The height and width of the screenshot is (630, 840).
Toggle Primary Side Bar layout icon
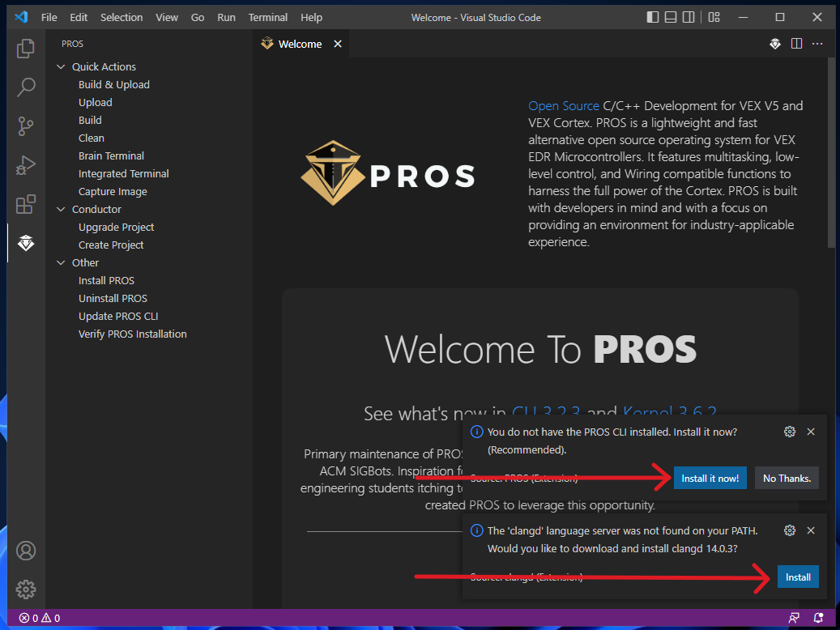point(653,17)
